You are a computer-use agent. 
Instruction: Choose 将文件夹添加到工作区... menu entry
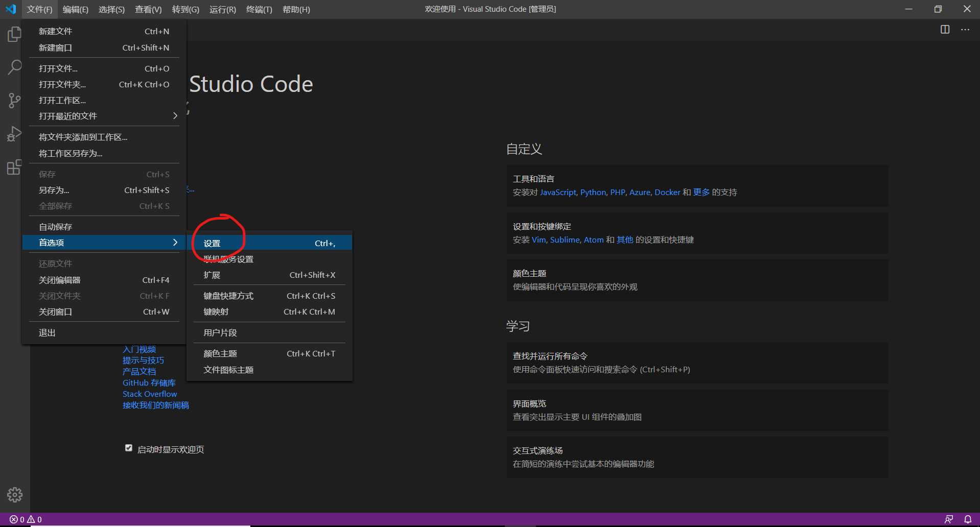pyautogui.click(x=104, y=137)
